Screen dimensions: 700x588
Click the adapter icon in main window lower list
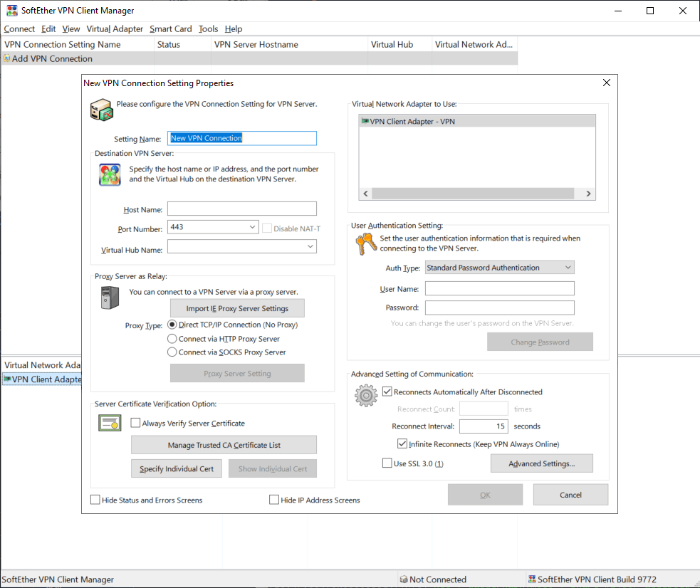[x=7, y=379]
